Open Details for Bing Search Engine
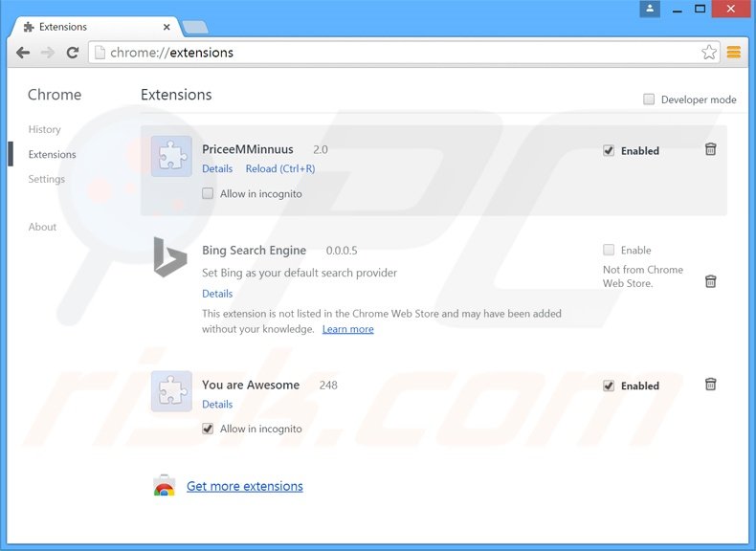 pyautogui.click(x=217, y=294)
